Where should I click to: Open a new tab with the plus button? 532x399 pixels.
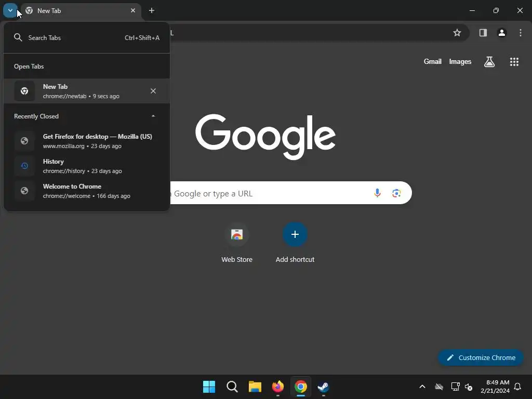(x=152, y=10)
